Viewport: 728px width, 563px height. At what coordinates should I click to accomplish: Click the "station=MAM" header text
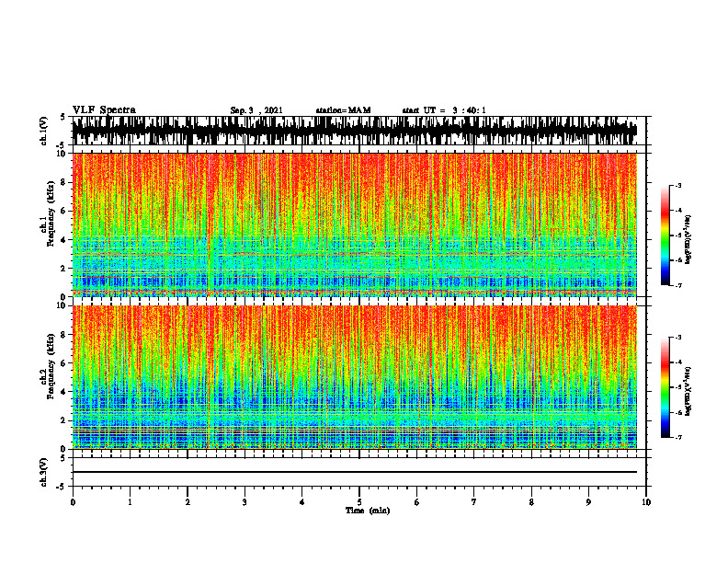coord(343,110)
